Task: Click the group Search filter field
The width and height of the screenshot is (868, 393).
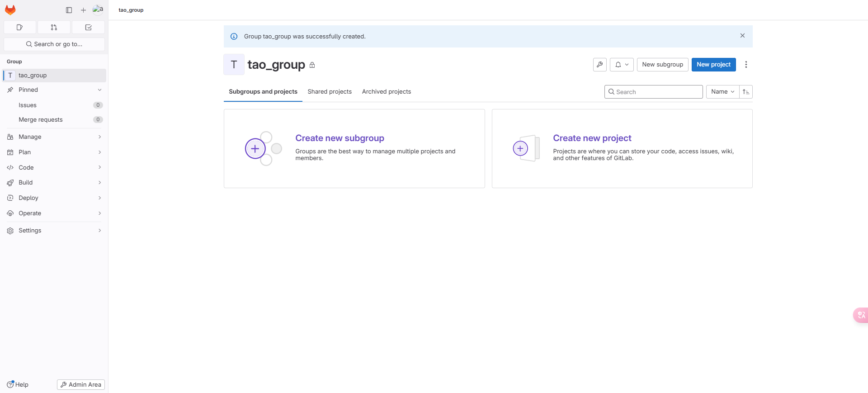Action: (x=653, y=92)
